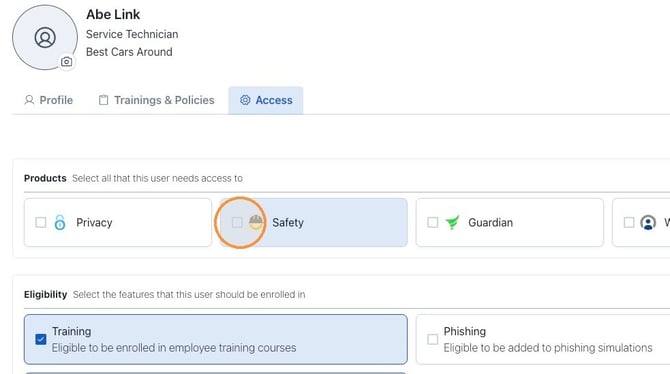Click the Phishing simulations eligibility card

543,339
